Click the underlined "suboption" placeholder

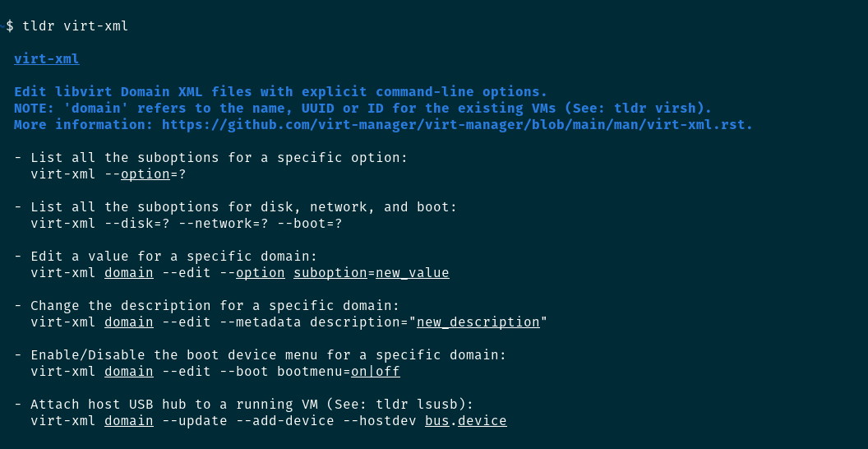(330, 273)
